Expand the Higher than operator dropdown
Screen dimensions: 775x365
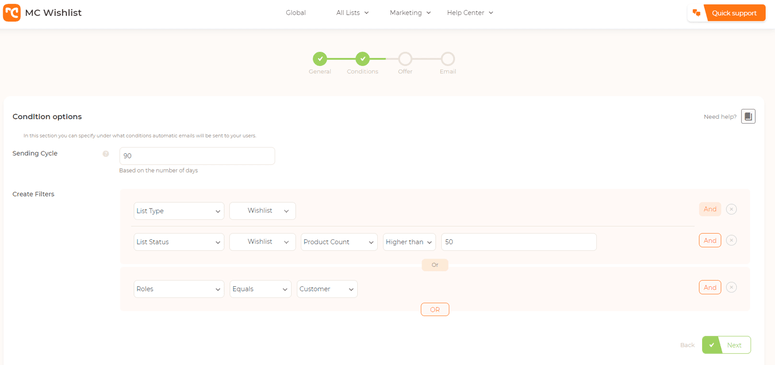[409, 242]
